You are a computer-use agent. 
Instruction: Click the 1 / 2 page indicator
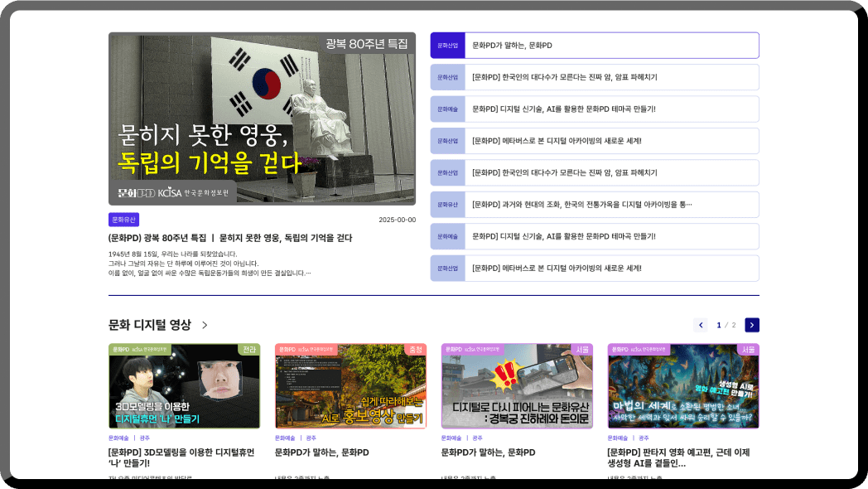click(726, 325)
